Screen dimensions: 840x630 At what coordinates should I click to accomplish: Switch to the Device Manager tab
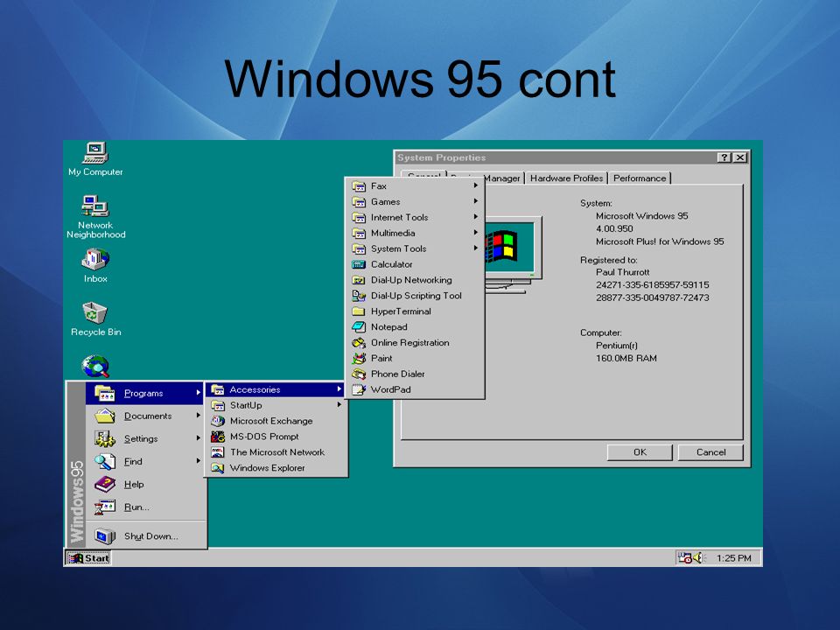(x=502, y=178)
